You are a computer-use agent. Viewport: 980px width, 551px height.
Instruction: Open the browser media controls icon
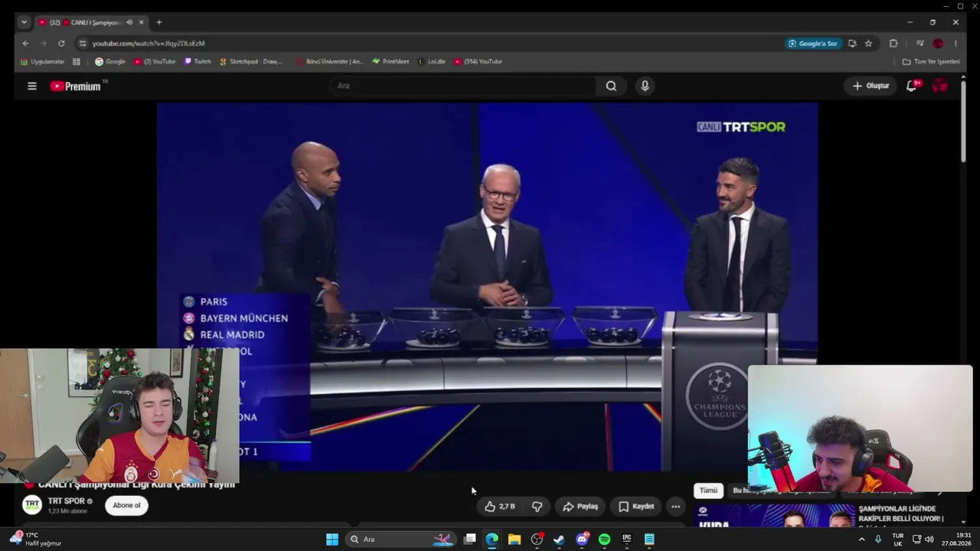click(x=920, y=44)
